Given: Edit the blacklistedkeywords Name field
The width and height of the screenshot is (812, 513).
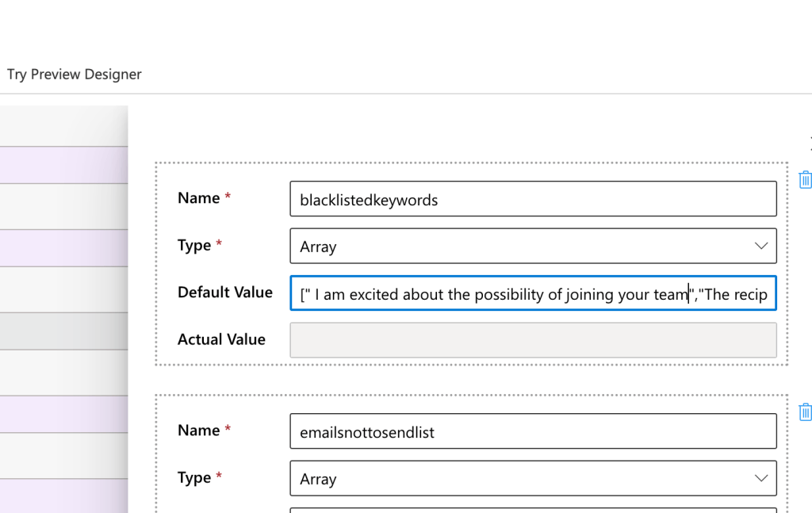Looking at the screenshot, I should [533, 199].
